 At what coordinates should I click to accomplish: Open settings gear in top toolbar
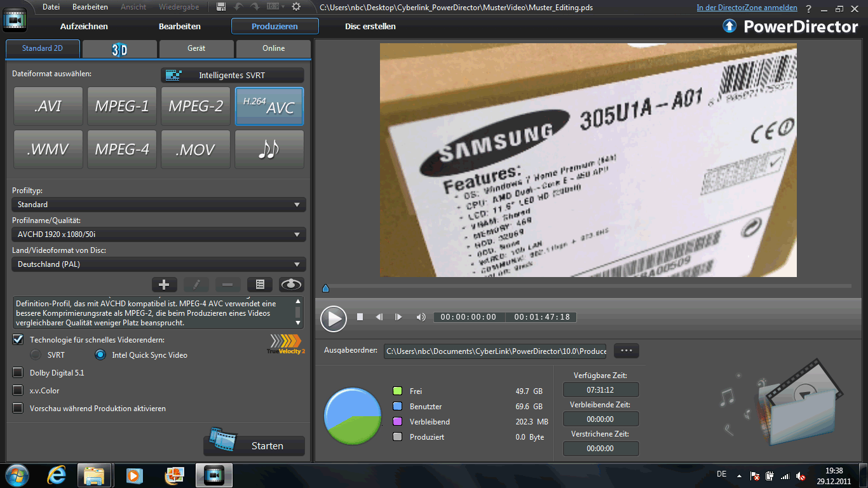point(296,7)
